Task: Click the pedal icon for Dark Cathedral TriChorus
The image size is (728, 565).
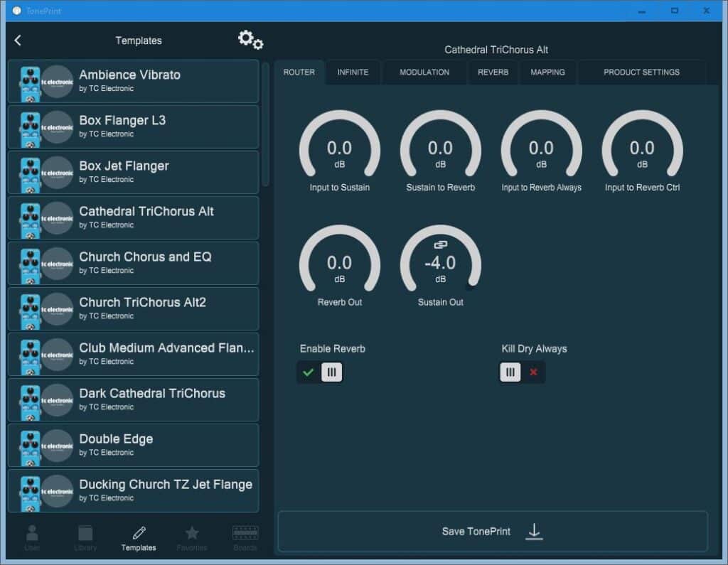Action: (x=31, y=402)
